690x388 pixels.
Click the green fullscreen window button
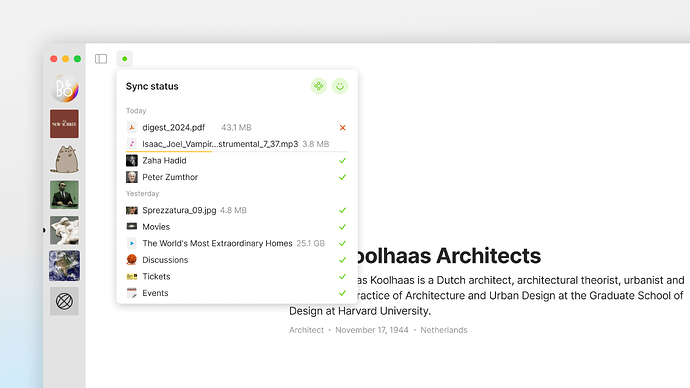point(77,59)
